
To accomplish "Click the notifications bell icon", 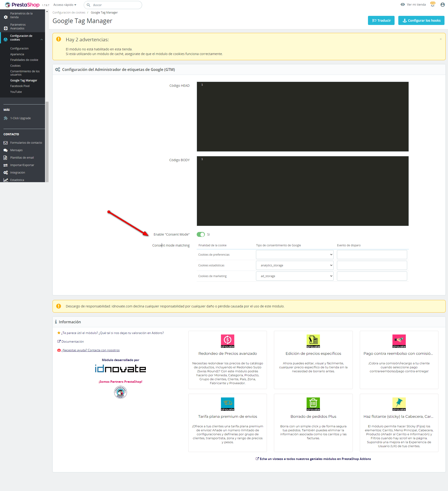I will click(x=432, y=5).
